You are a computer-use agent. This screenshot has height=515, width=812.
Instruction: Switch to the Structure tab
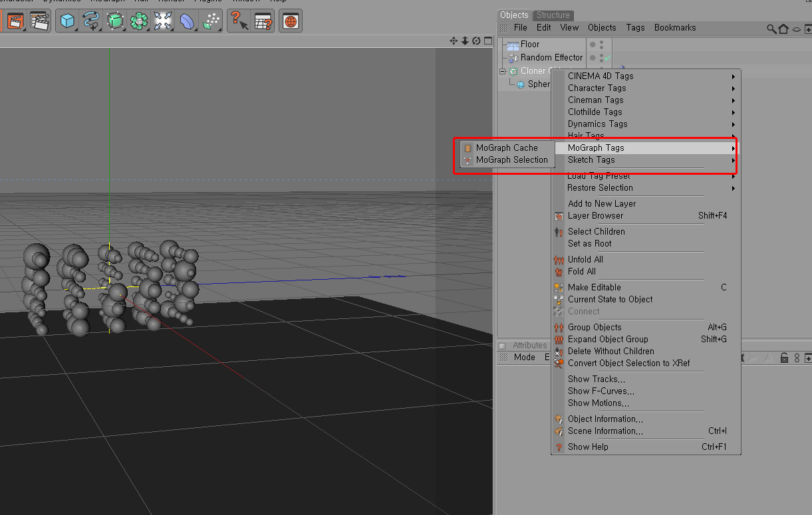pyautogui.click(x=553, y=15)
